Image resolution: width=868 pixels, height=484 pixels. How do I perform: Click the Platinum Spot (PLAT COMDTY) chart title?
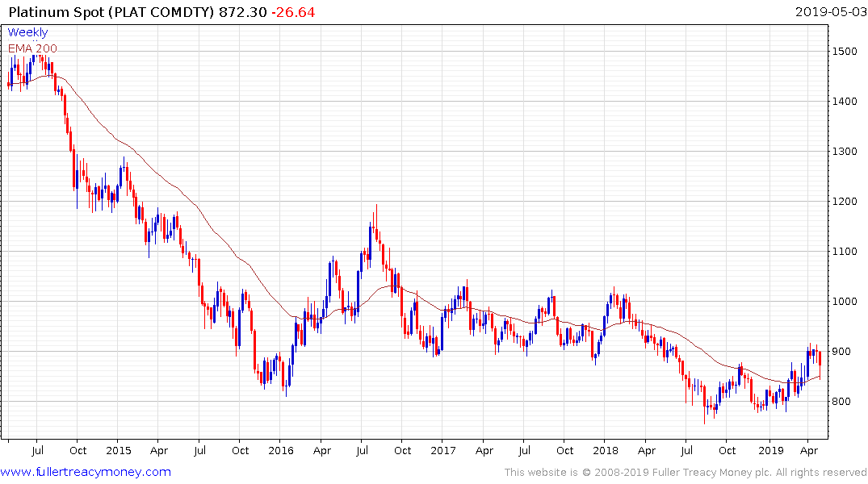[111, 12]
